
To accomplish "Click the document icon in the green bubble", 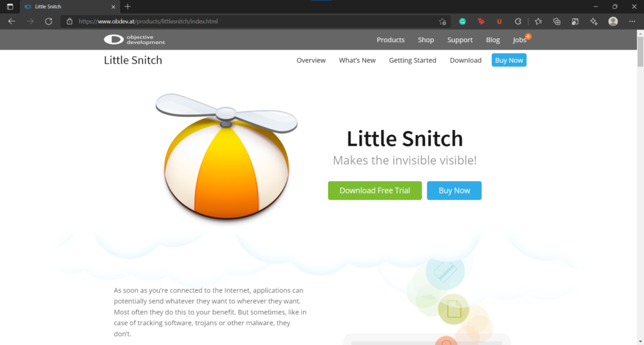I will (454, 309).
